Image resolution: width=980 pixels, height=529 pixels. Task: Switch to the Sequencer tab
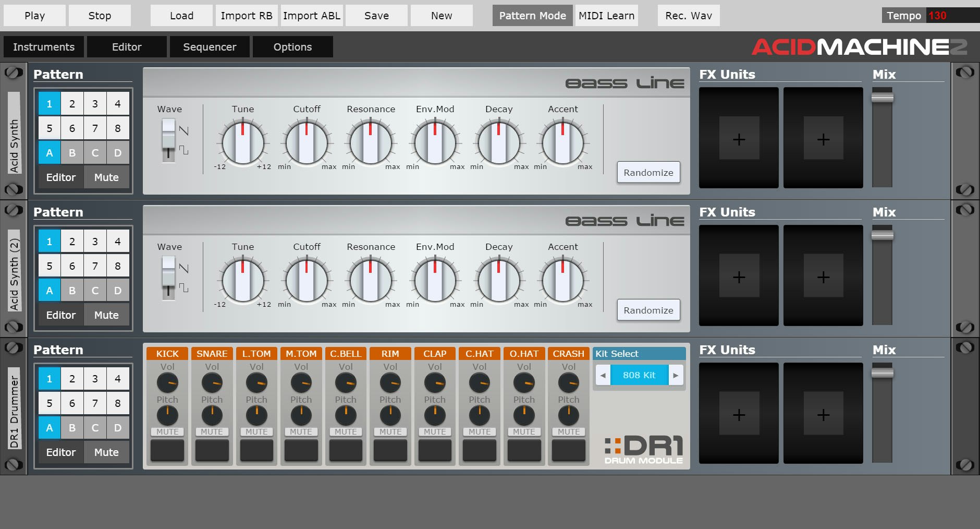210,46
